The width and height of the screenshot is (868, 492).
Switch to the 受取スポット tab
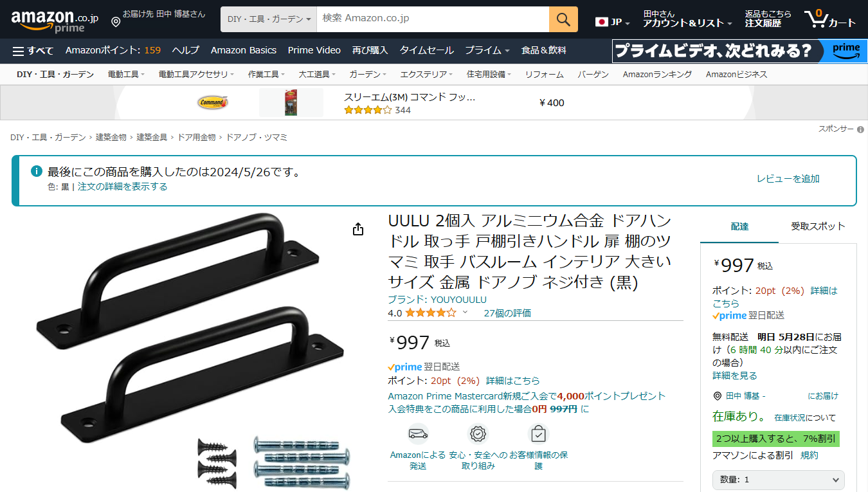click(x=818, y=226)
